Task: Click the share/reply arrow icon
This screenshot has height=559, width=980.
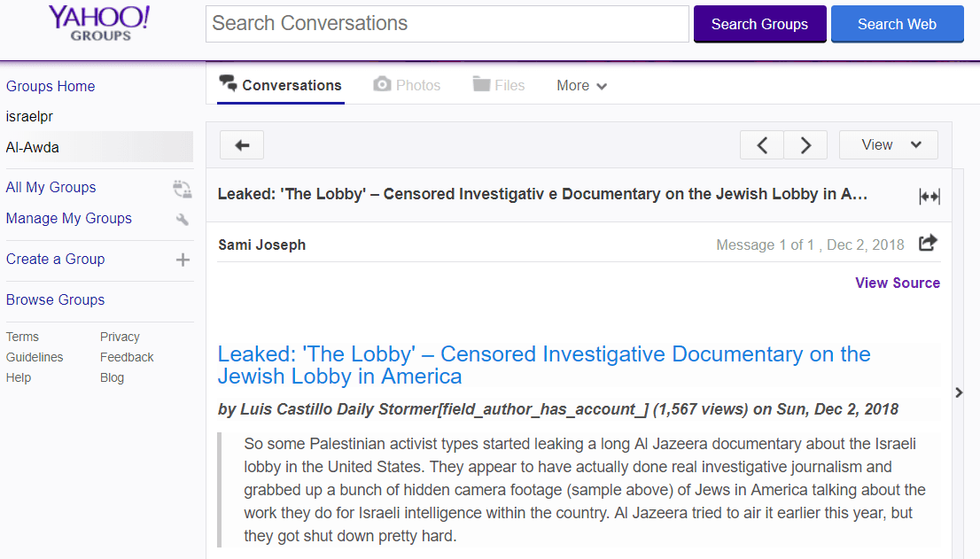Action: click(928, 243)
